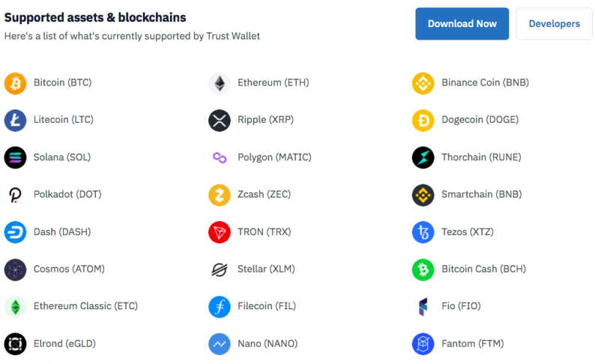This screenshot has width=595, height=364.
Task: Select the blue Tezos icon
Action: 423,232
